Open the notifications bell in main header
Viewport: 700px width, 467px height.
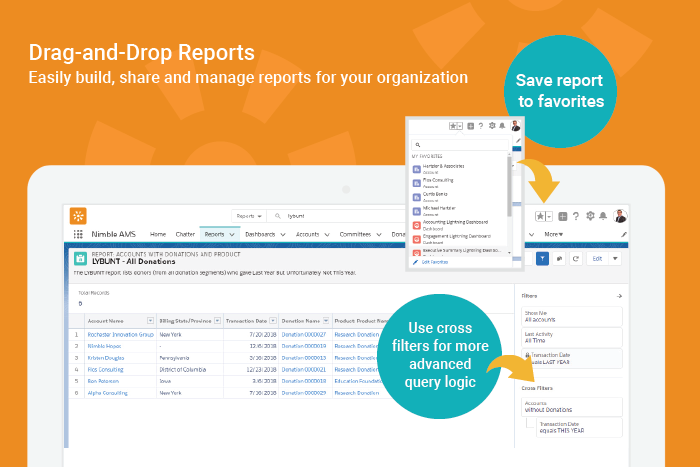pos(603,216)
